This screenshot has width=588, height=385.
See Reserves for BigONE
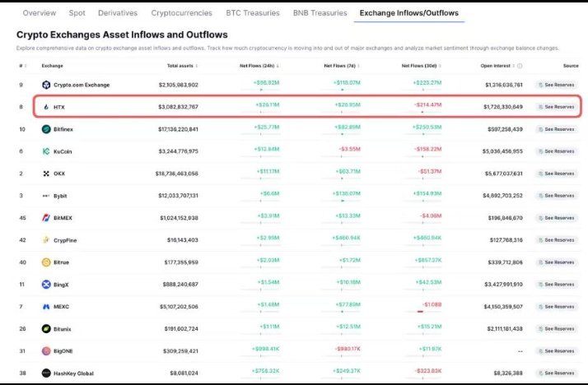557,351
